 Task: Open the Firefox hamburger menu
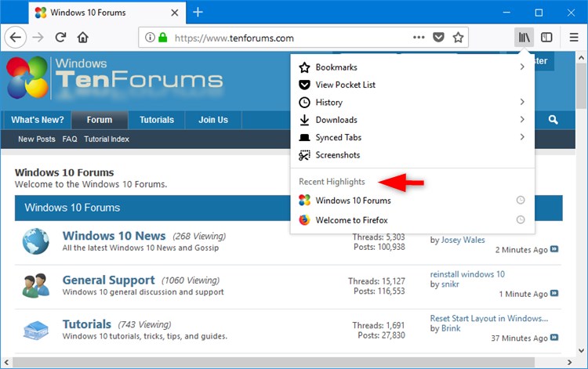573,37
